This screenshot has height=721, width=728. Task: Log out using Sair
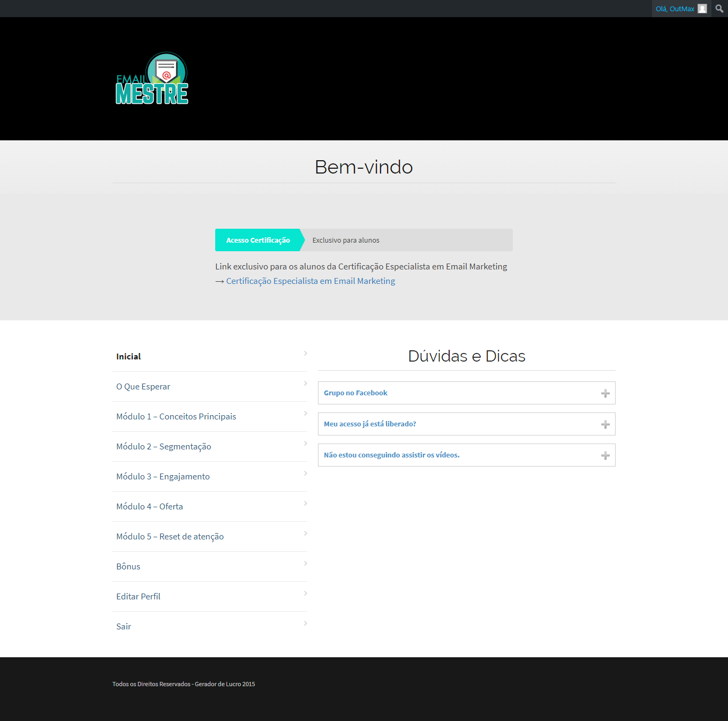pos(124,627)
